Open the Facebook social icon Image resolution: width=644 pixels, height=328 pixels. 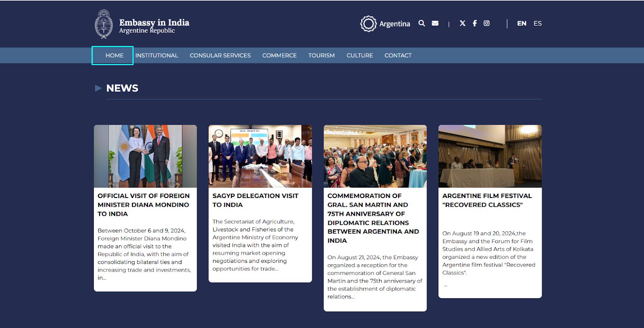[475, 23]
